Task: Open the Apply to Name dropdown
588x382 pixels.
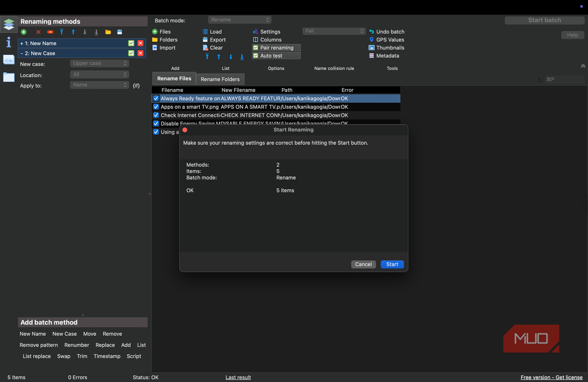Action: point(100,85)
